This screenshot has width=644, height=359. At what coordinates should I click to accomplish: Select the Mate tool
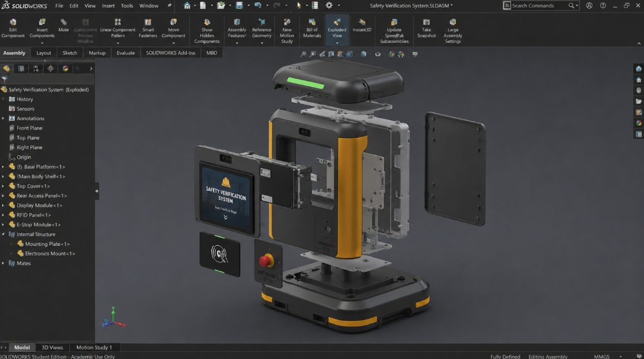[64, 26]
